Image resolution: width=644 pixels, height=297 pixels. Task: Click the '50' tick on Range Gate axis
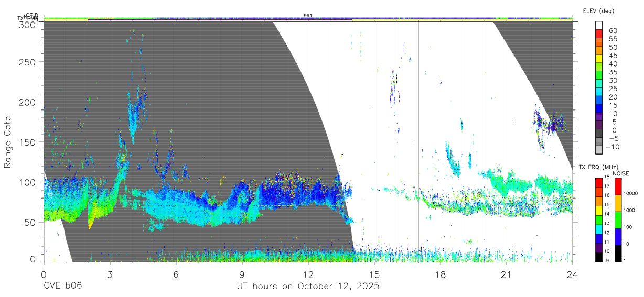[30, 222]
